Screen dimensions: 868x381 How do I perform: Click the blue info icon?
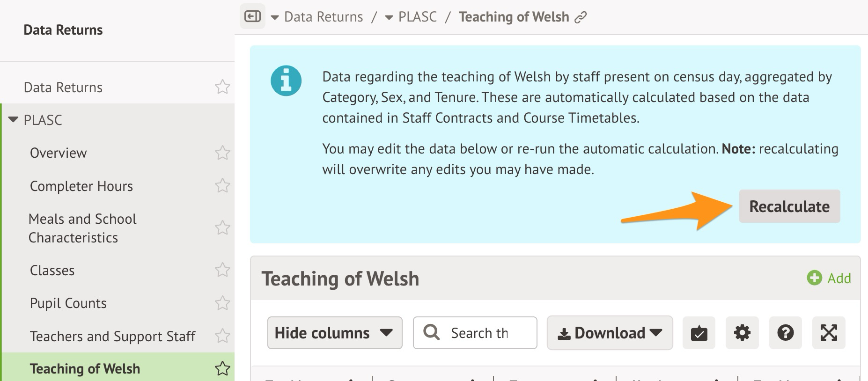tap(286, 81)
